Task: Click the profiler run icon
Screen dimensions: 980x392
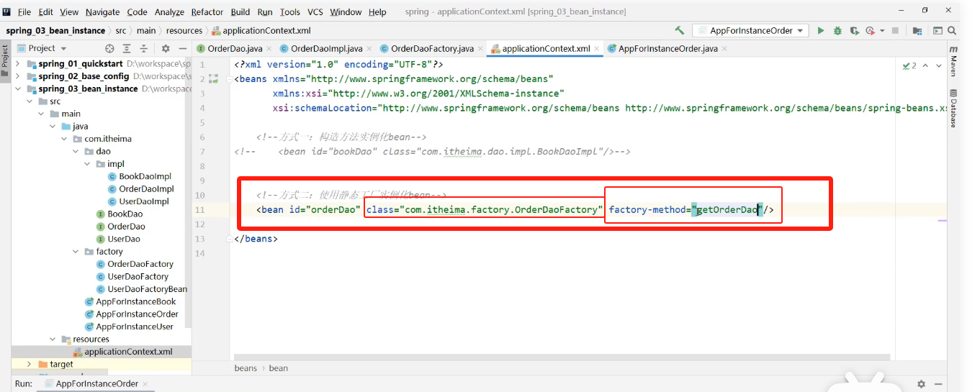Action: tap(870, 31)
